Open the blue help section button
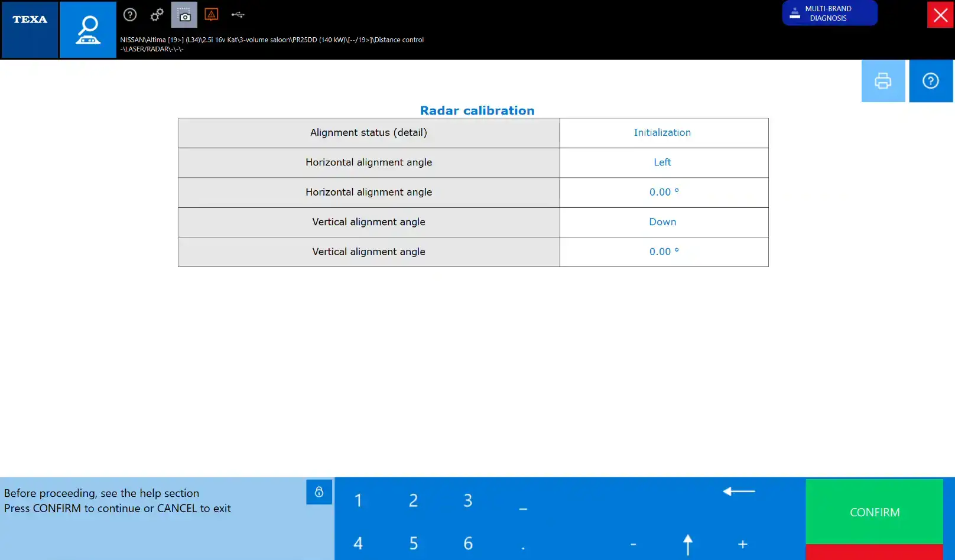This screenshot has height=560, width=955. pyautogui.click(x=931, y=81)
